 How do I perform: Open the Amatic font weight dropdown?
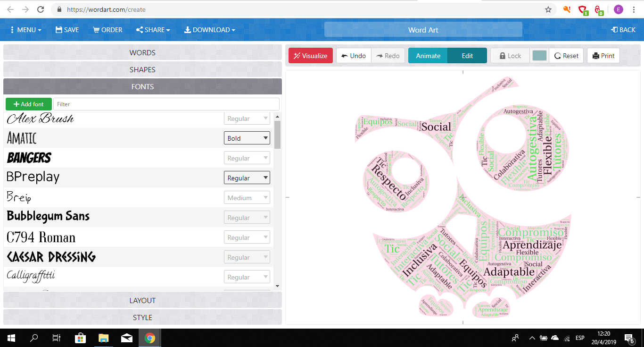(x=247, y=138)
